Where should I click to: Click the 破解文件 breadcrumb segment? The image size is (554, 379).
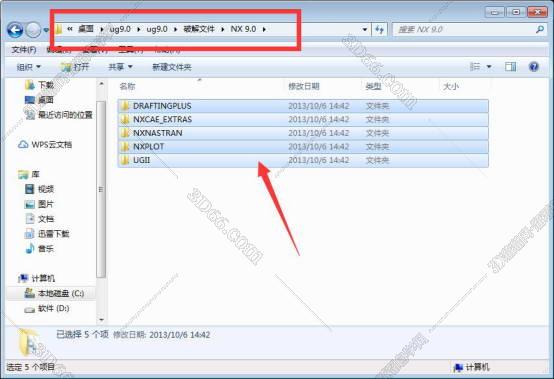click(199, 29)
